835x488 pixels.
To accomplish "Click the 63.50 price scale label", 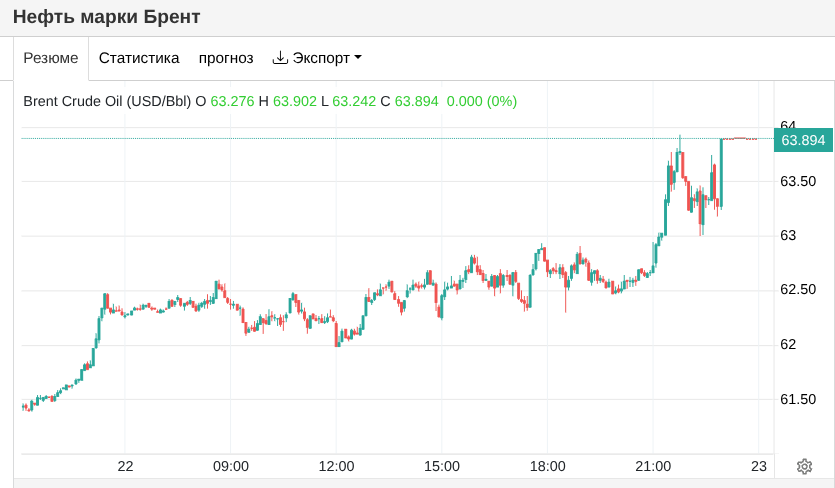I will coord(798,181).
